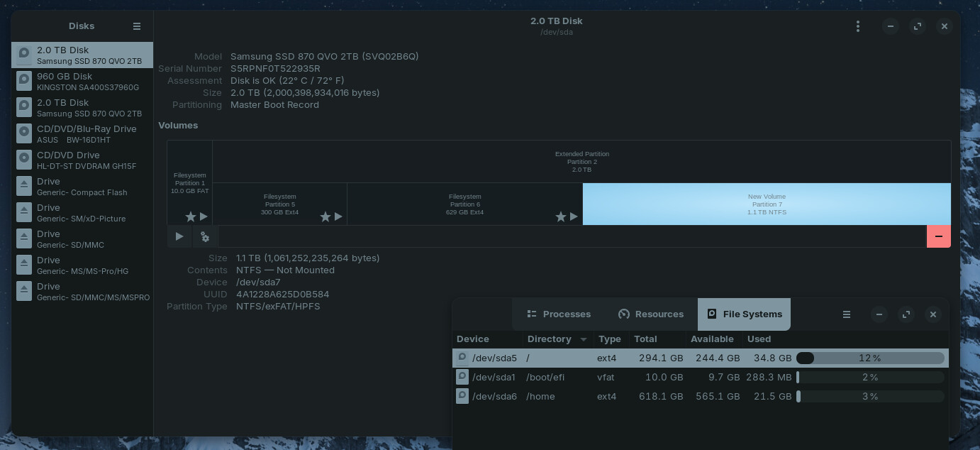Click the /dev/sda5 usage bar showing 12%
Image resolution: width=980 pixels, height=450 pixels.
pyautogui.click(x=870, y=358)
